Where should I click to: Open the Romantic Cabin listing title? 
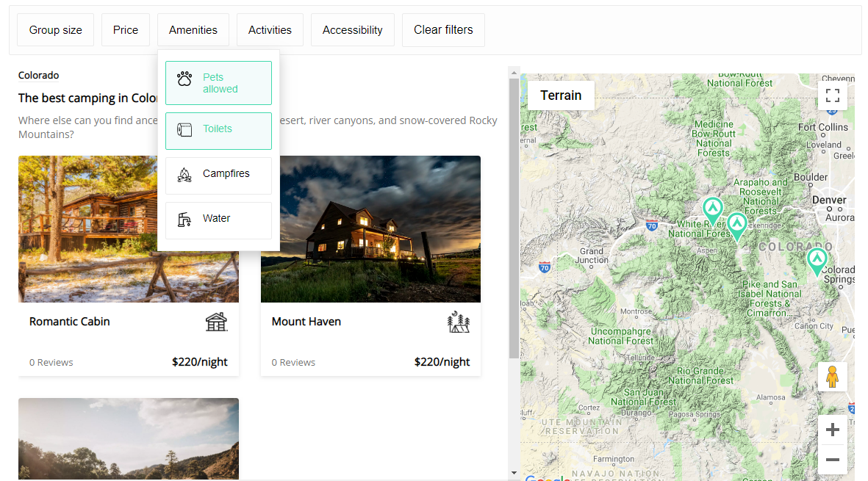click(70, 322)
